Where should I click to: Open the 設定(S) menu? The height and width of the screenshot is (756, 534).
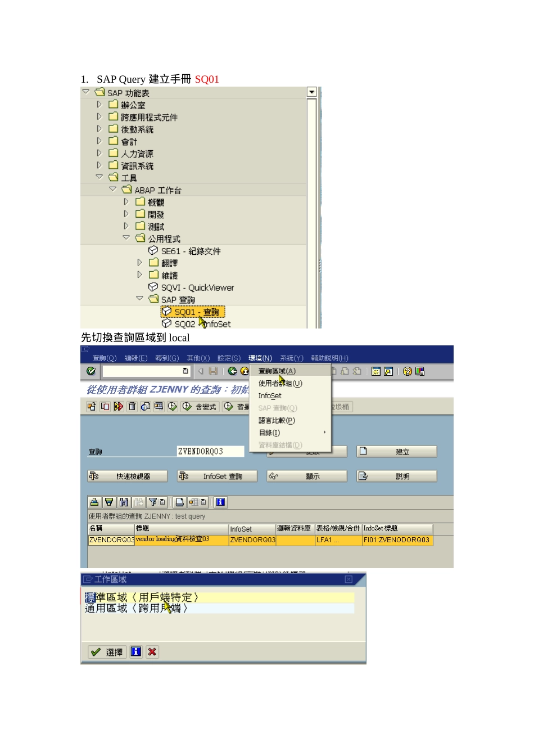(229, 358)
